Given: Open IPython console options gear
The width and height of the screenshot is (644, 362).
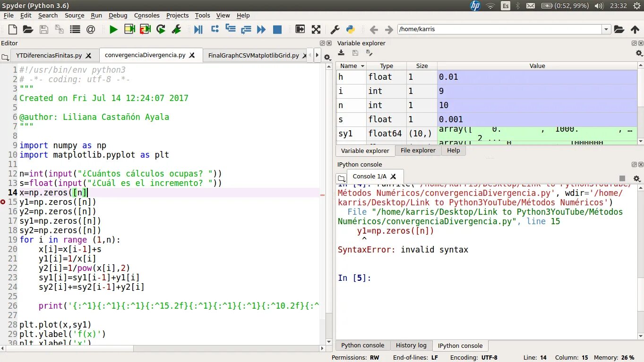Looking at the screenshot, I should pos(637,178).
